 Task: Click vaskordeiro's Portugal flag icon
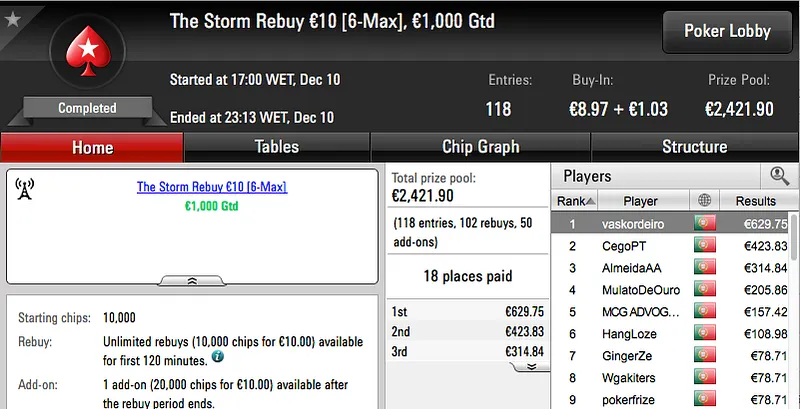coord(705,224)
